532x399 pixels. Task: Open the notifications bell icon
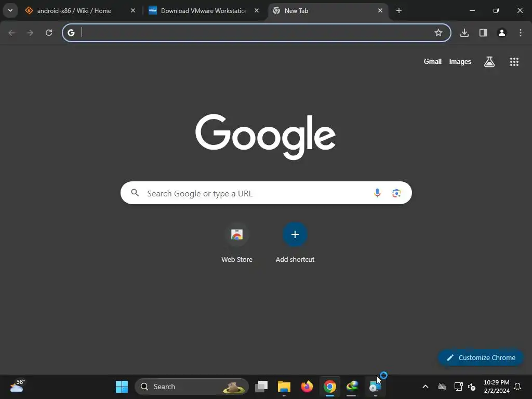point(517,387)
